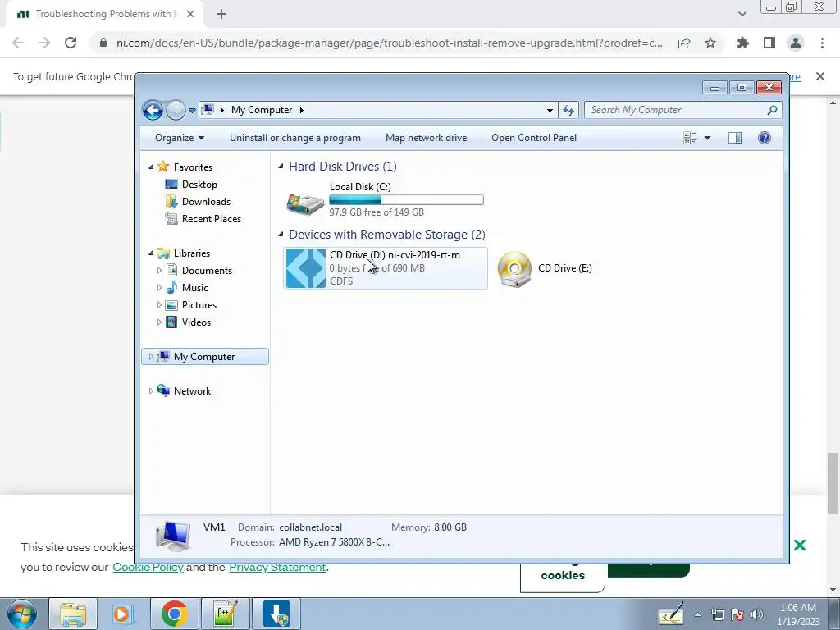Expand the Pictures library node
The height and width of the screenshot is (630, 840).
coord(159,305)
